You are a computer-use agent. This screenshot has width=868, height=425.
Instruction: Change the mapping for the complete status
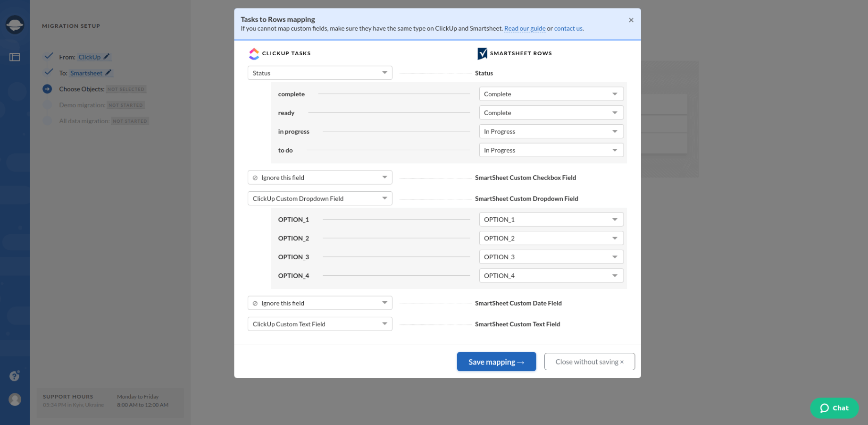tap(551, 94)
